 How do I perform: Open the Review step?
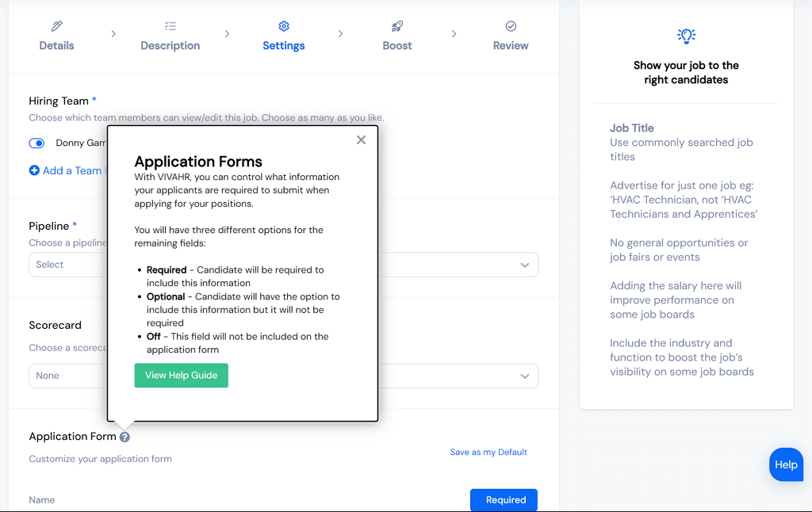click(511, 45)
